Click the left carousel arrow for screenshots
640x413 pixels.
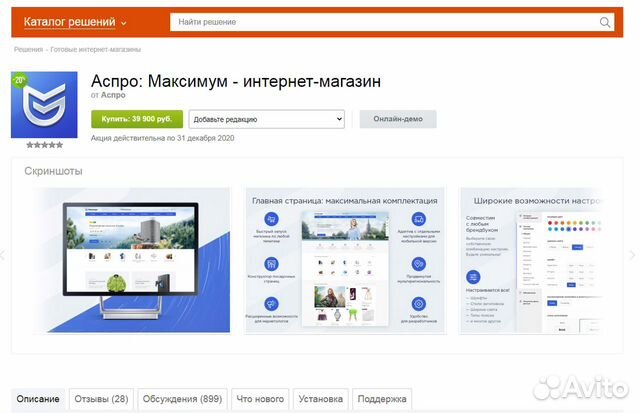(3, 256)
